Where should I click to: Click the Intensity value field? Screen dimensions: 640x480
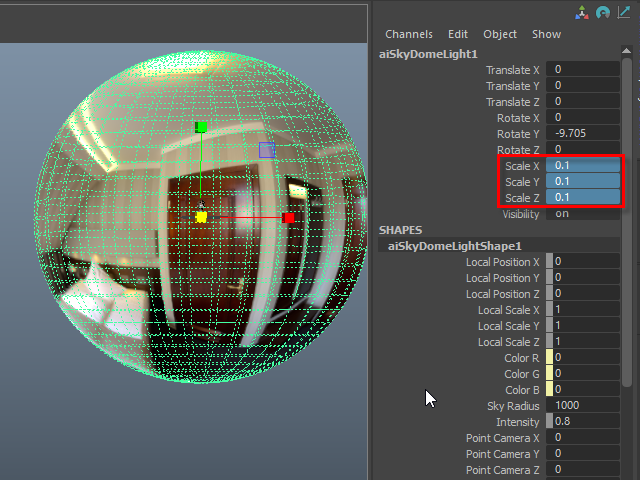[x=585, y=422]
